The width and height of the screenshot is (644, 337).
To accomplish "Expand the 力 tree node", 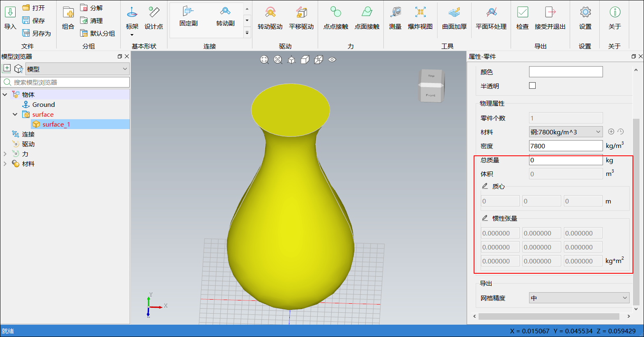I will pos(5,154).
